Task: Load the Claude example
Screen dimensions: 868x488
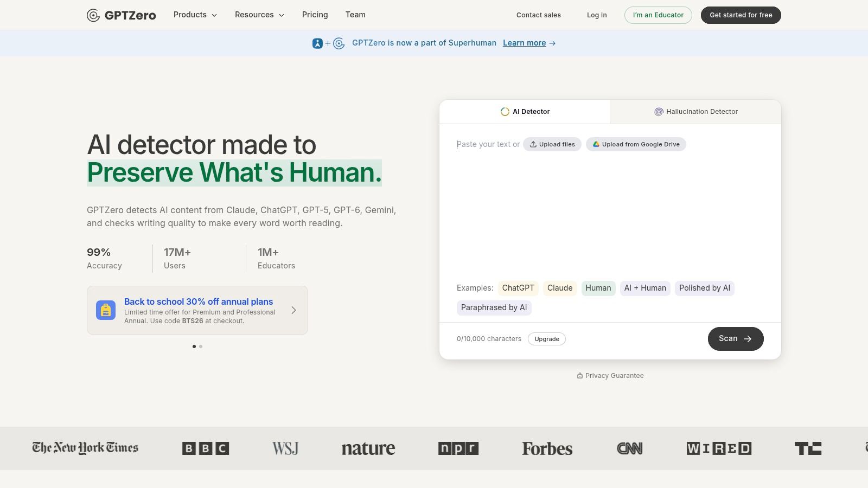Action: (560, 288)
